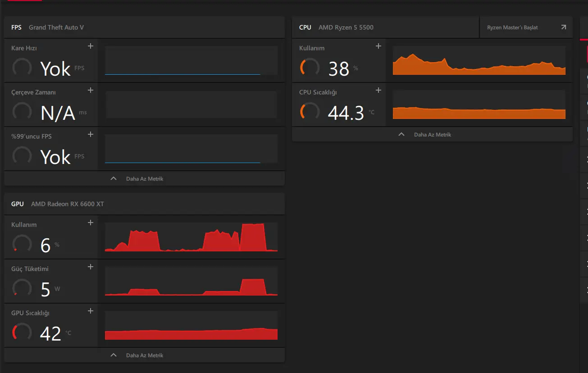Click plus icon for %99'uncu FPS
Viewport: 588px width, 373px height.
pos(91,134)
